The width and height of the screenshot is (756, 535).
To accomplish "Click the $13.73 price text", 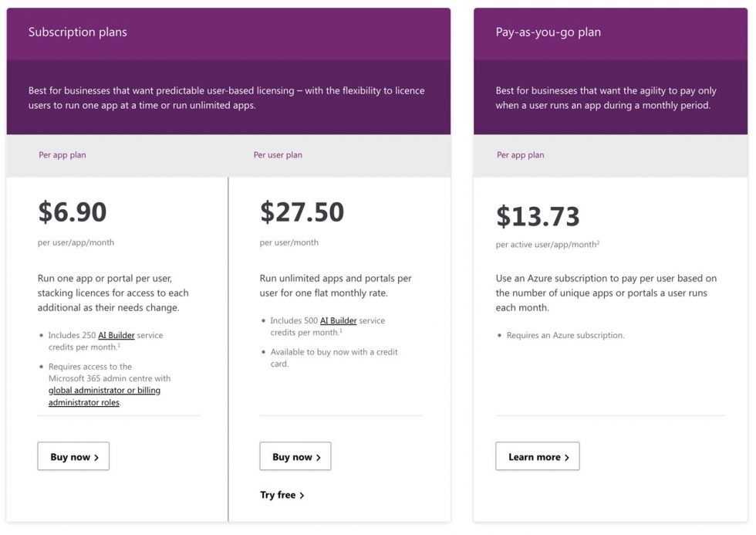I will pos(538,216).
